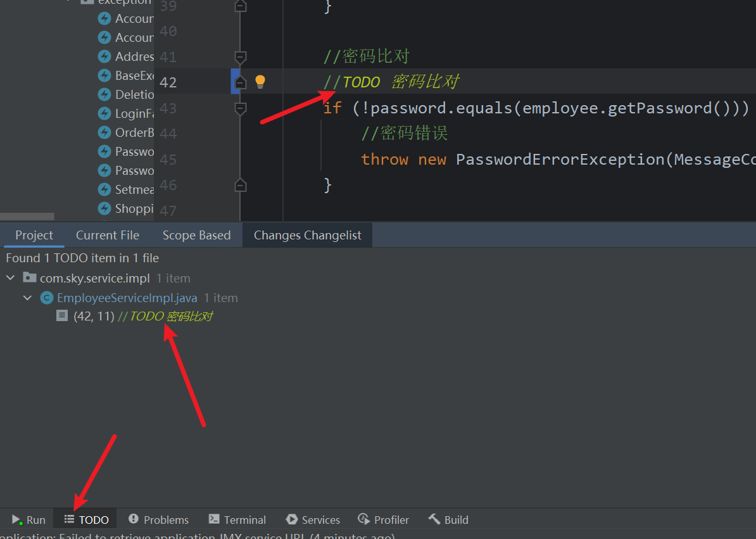This screenshot has height=539, width=756.
Task: Open the Services tool window
Action: click(x=312, y=519)
